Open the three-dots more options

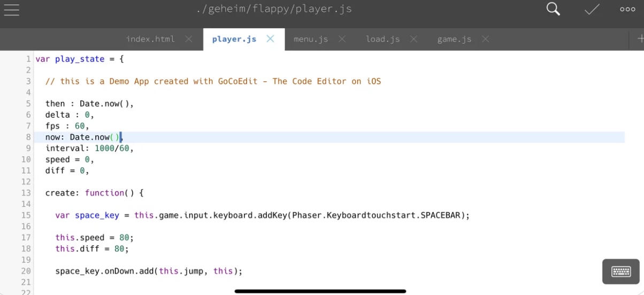627,9
